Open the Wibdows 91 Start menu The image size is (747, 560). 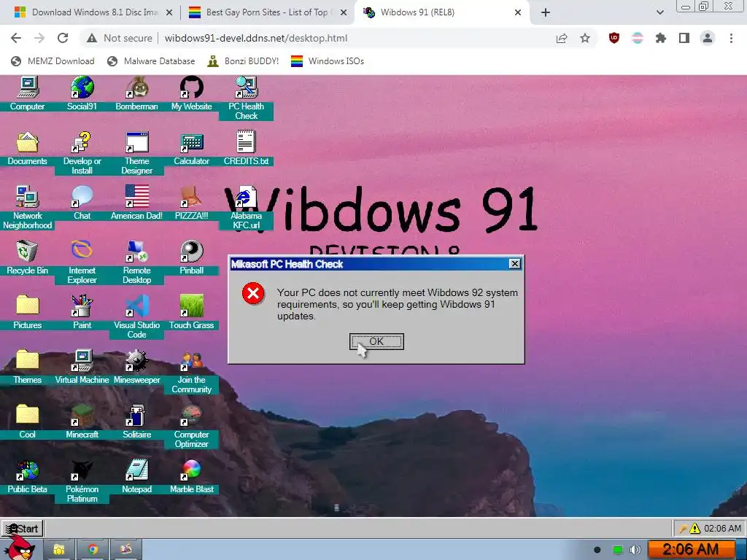pyautogui.click(x=23, y=529)
